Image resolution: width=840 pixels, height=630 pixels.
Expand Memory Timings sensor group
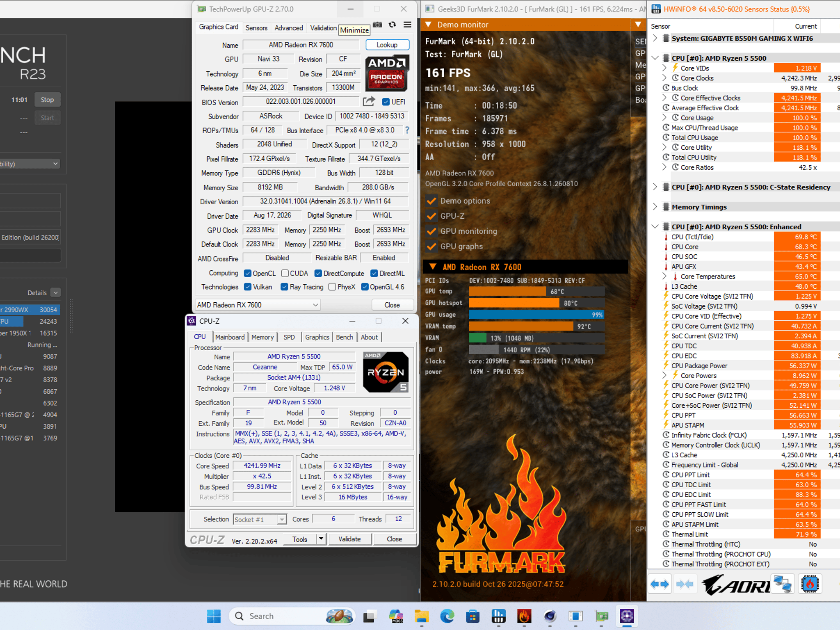655,207
